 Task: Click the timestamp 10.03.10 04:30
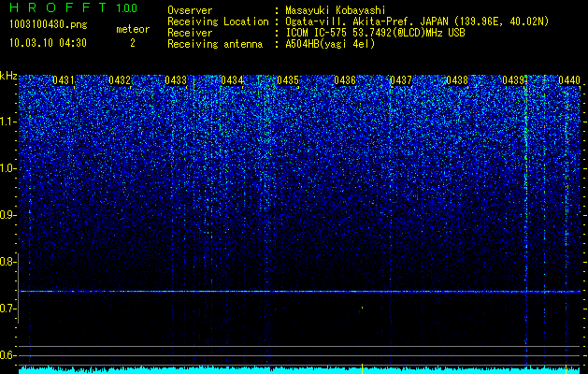[48, 43]
